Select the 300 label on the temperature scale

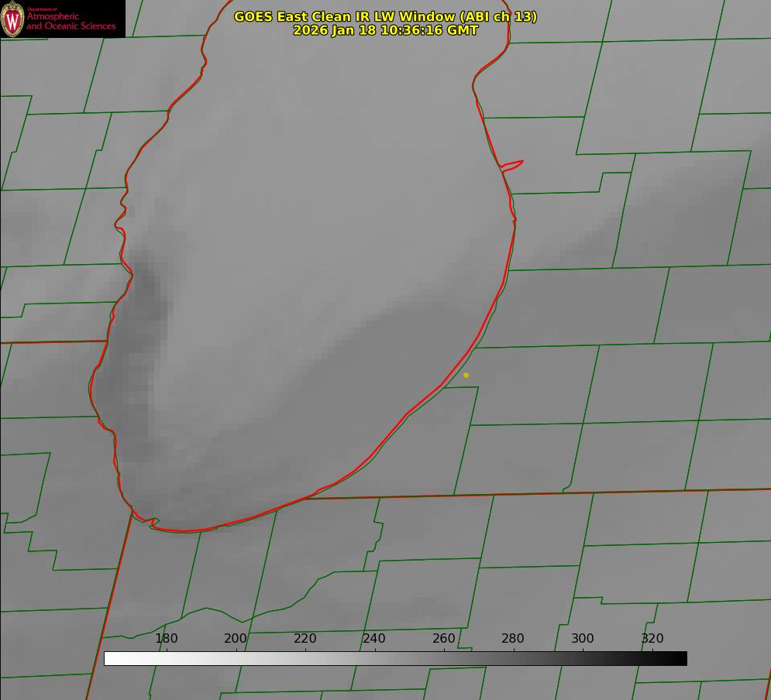[x=583, y=639]
